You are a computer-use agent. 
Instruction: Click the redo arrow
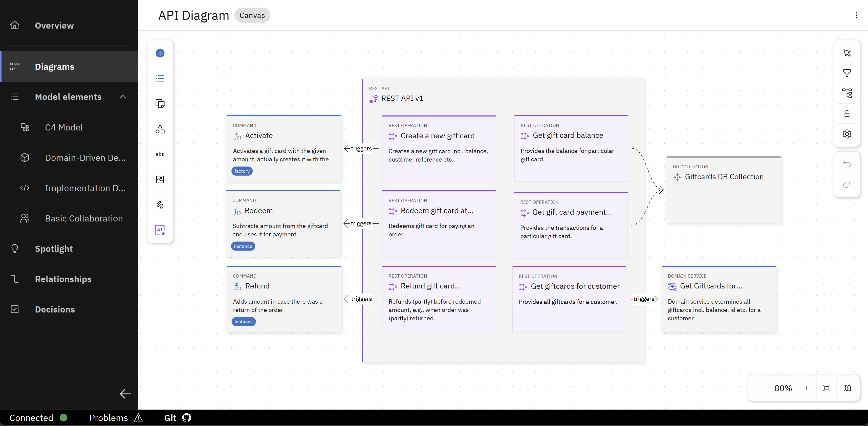coord(847,184)
